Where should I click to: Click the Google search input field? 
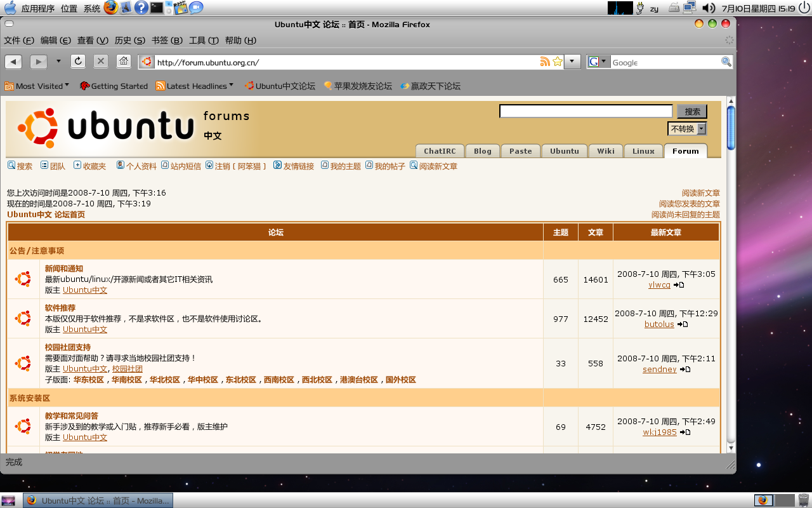665,62
